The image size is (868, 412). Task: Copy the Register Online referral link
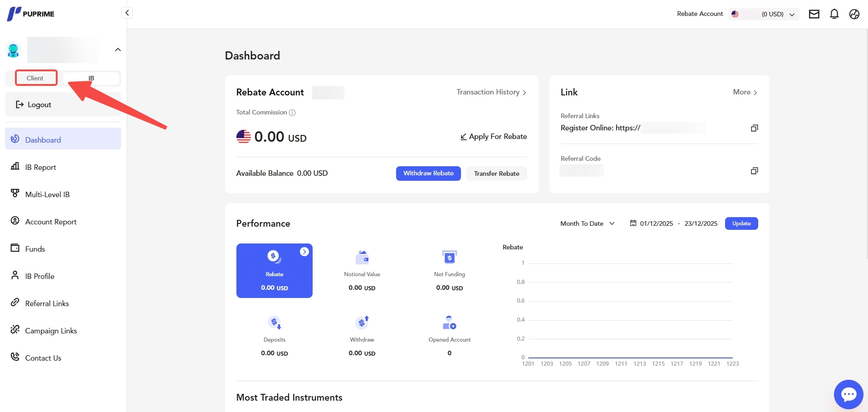coord(754,128)
